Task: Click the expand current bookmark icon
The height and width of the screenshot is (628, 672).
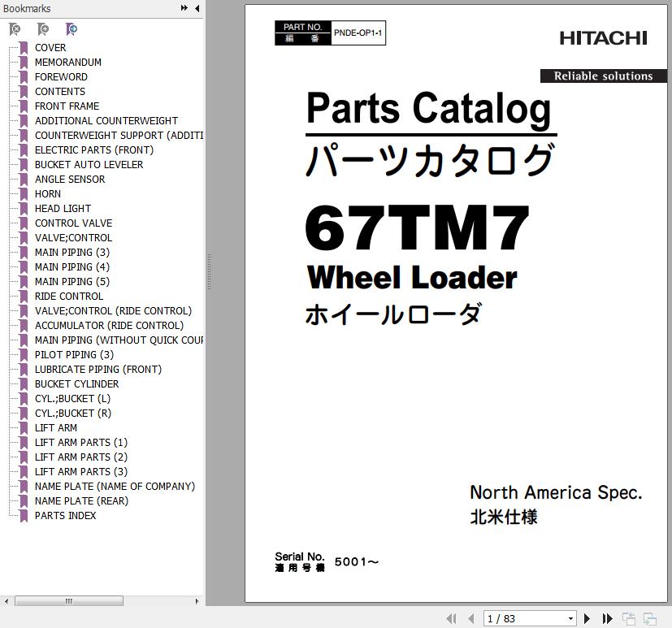Action: (72, 29)
